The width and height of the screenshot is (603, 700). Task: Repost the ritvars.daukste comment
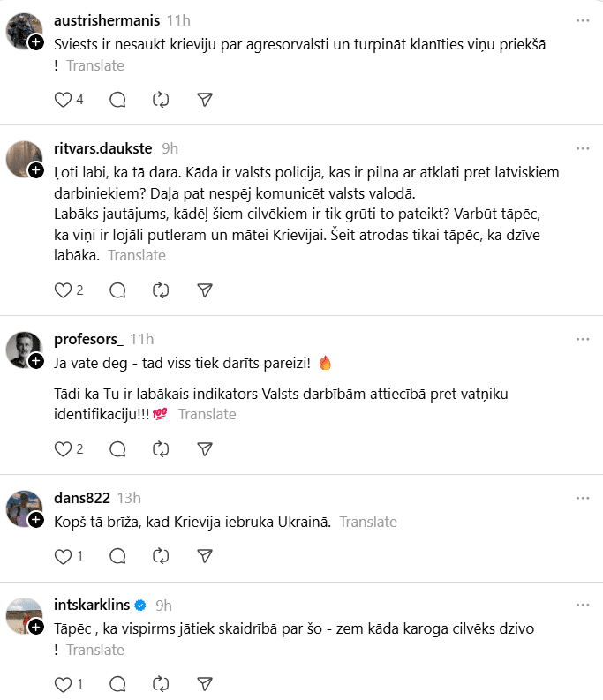click(x=161, y=290)
